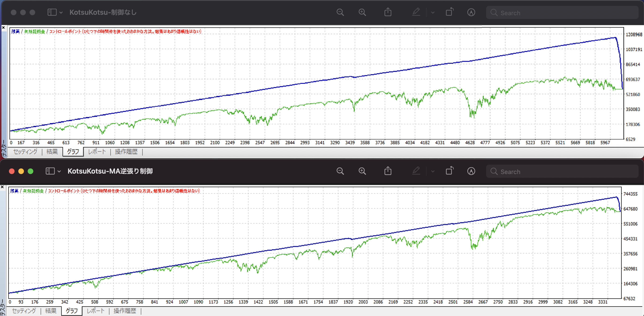Screen dimensions: 644x316
Task: Rotate the image in the 制御なし window
Action: (x=450, y=12)
